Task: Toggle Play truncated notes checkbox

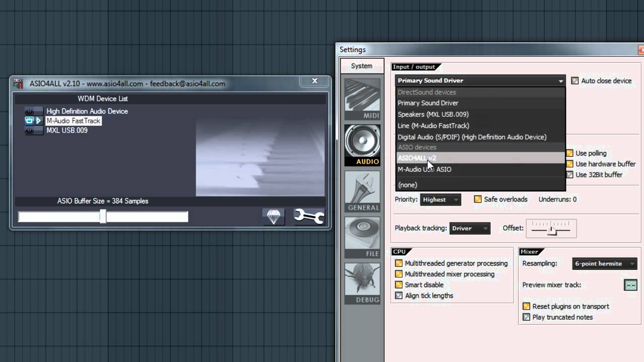Action: (x=527, y=317)
